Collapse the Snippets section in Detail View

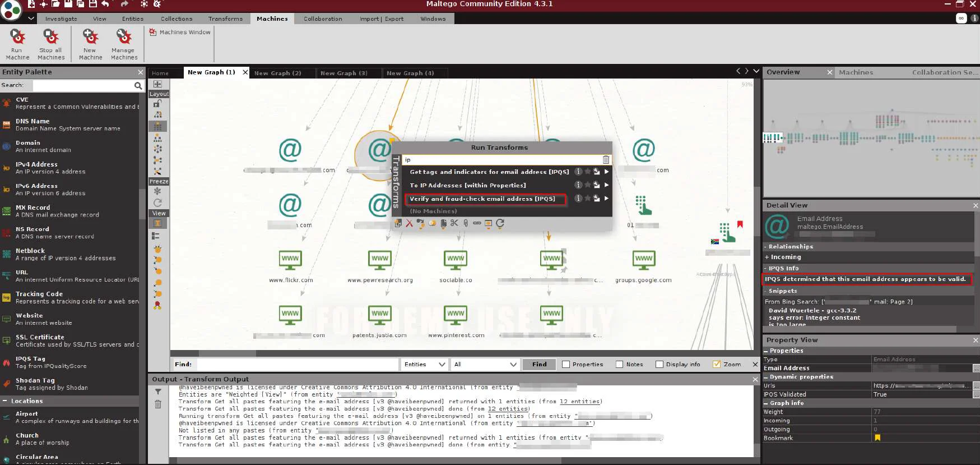765,291
